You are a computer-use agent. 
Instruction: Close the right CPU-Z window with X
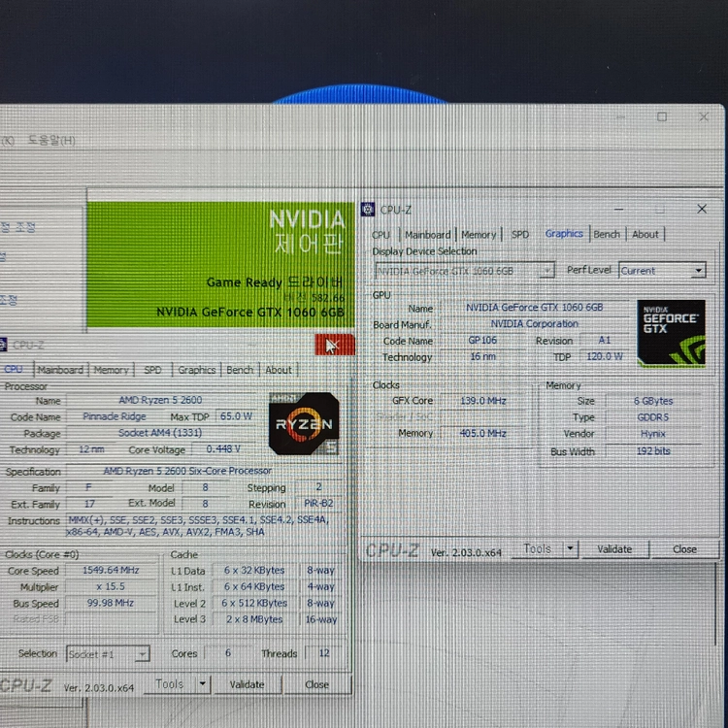click(702, 209)
